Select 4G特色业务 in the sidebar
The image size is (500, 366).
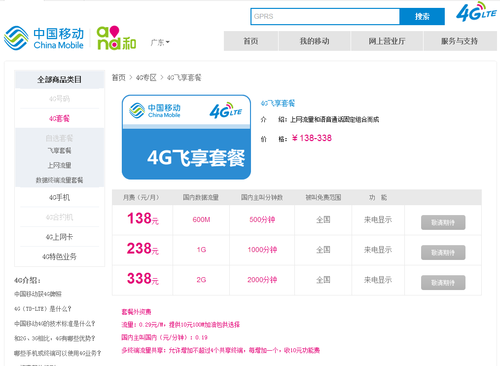(x=59, y=257)
